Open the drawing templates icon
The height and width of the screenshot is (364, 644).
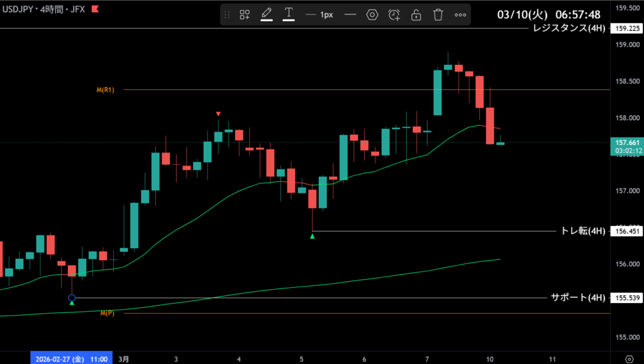(245, 14)
